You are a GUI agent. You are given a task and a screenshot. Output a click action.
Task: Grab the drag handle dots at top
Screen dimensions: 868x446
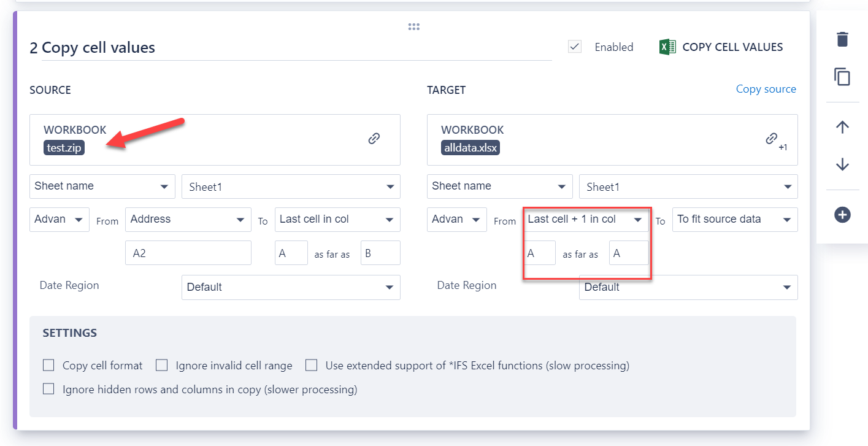pos(413,26)
